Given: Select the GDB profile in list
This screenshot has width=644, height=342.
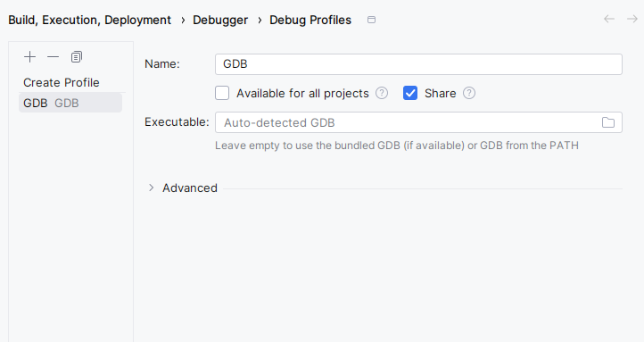Looking at the screenshot, I should [70, 103].
